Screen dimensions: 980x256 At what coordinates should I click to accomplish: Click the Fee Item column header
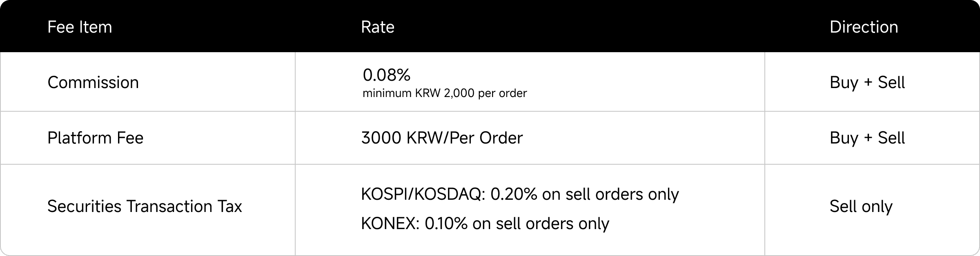80,27
